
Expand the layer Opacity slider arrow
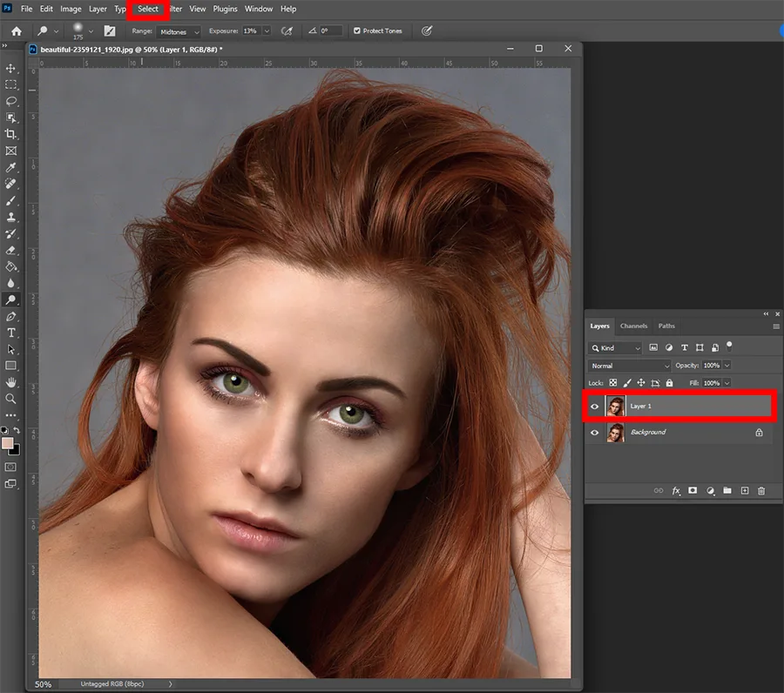coord(727,366)
